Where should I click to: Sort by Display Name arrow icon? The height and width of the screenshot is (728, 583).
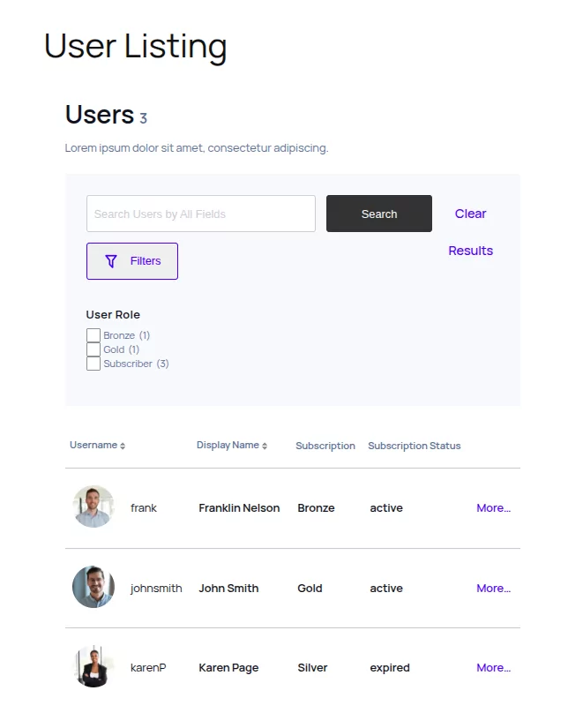(x=265, y=446)
